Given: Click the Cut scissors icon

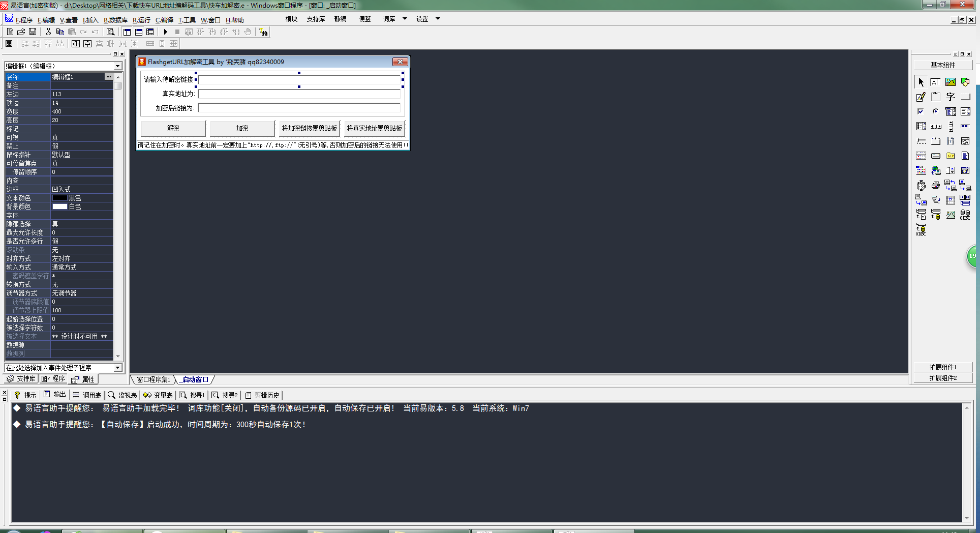Looking at the screenshot, I should point(48,32).
